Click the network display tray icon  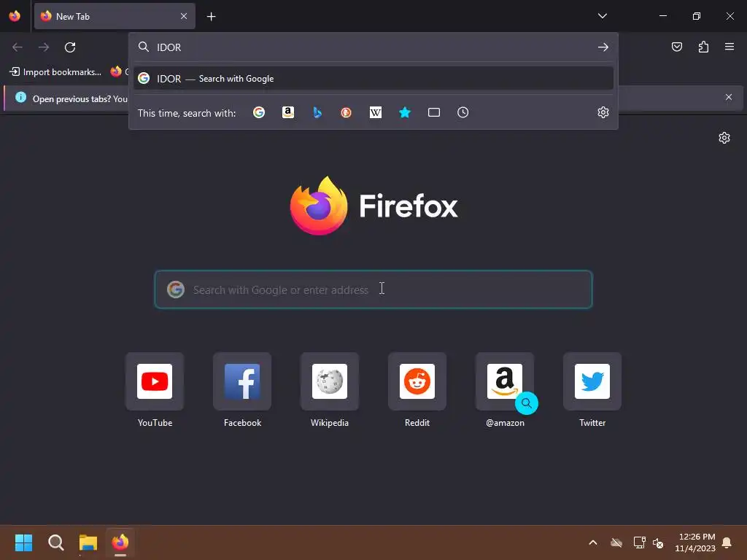pyautogui.click(x=639, y=542)
